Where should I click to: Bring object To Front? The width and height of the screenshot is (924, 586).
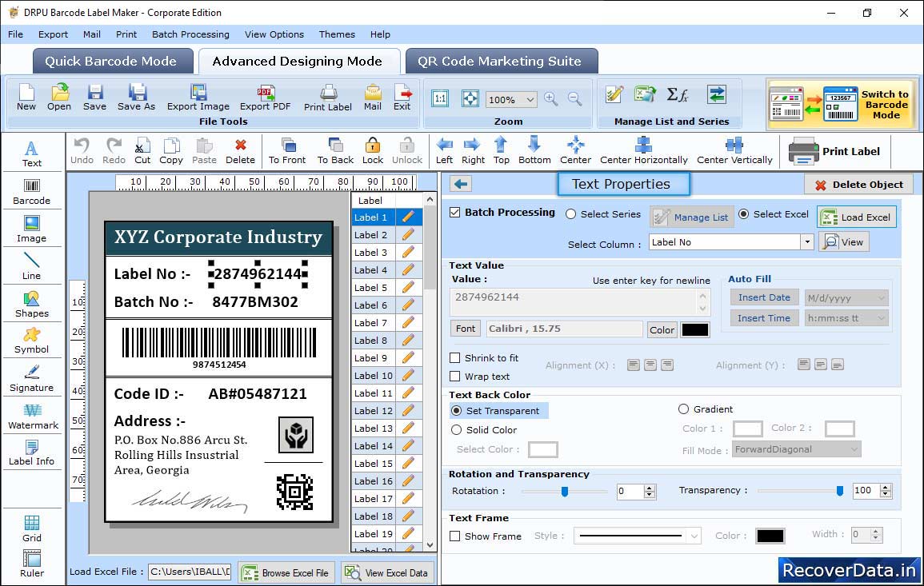point(287,151)
